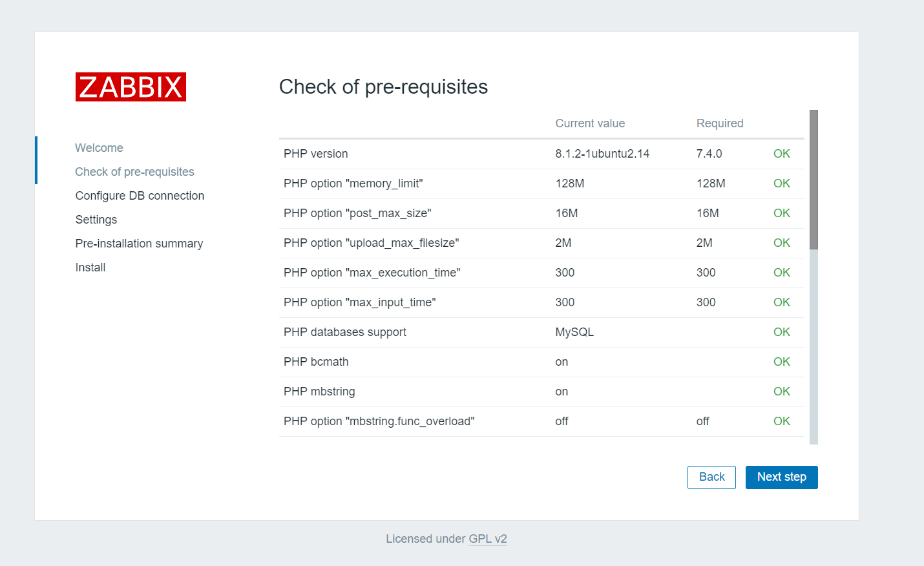Screen dimensions: 924x566
Task: Click the Current value column header
Action: coord(590,123)
